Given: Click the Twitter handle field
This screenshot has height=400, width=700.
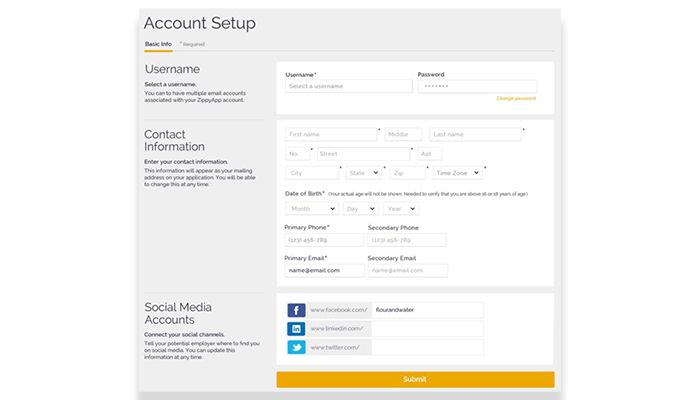Looking at the screenshot, I should pos(428,347).
